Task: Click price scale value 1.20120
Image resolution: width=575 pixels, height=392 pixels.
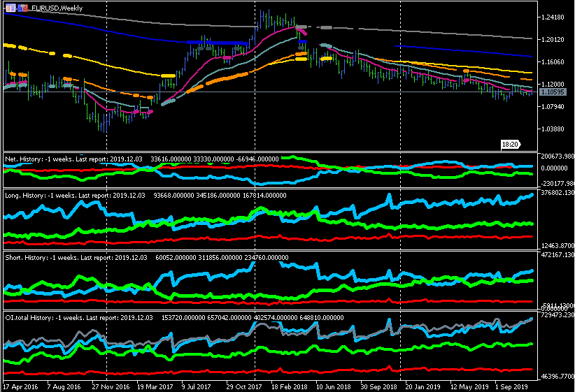Action: [553, 39]
